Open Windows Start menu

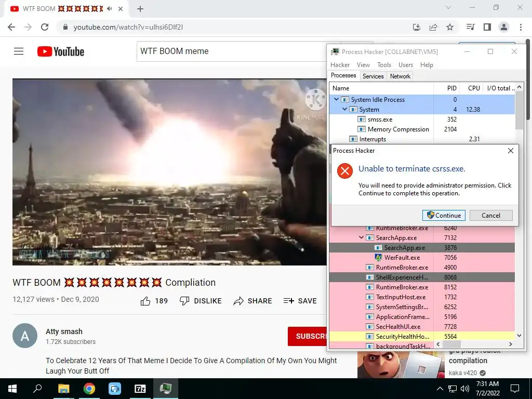[x=12, y=389]
